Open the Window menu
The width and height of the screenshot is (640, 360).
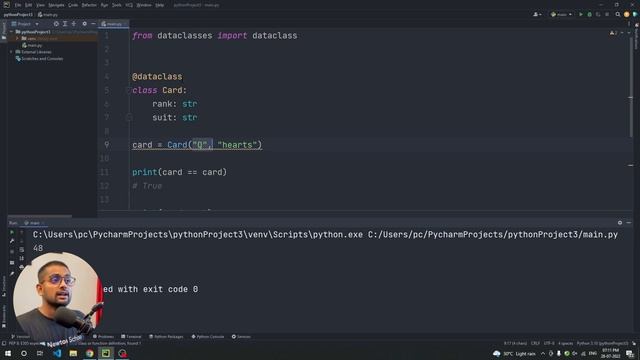(144, 5)
